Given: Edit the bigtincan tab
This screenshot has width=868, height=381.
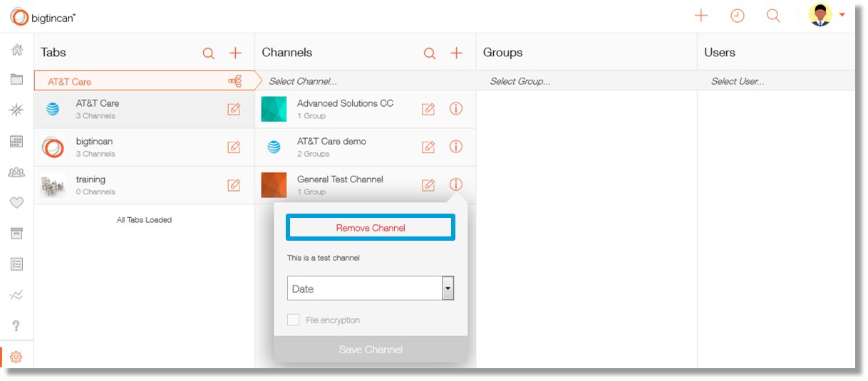Looking at the screenshot, I should pyautogui.click(x=234, y=147).
